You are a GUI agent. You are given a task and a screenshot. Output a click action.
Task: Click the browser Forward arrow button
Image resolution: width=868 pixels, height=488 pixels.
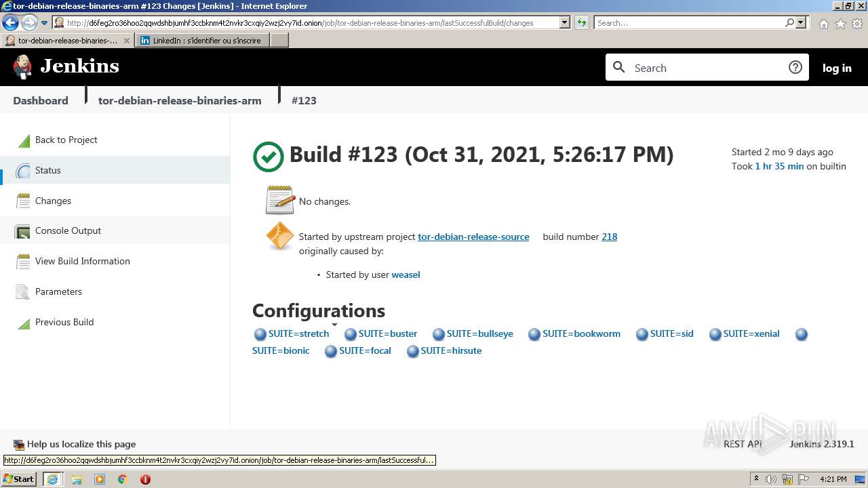pyautogui.click(x=29, y=22)
